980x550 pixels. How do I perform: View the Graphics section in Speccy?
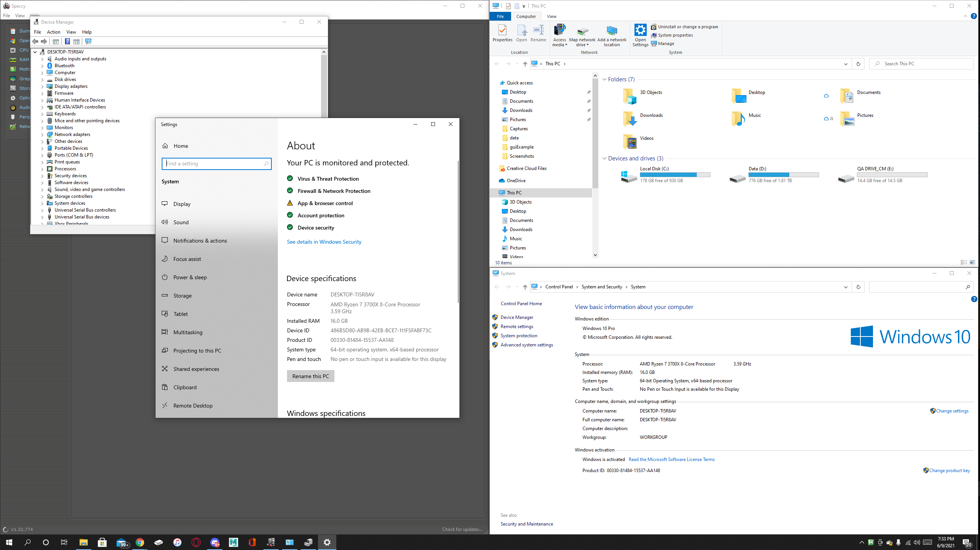(x=23, y=78)
